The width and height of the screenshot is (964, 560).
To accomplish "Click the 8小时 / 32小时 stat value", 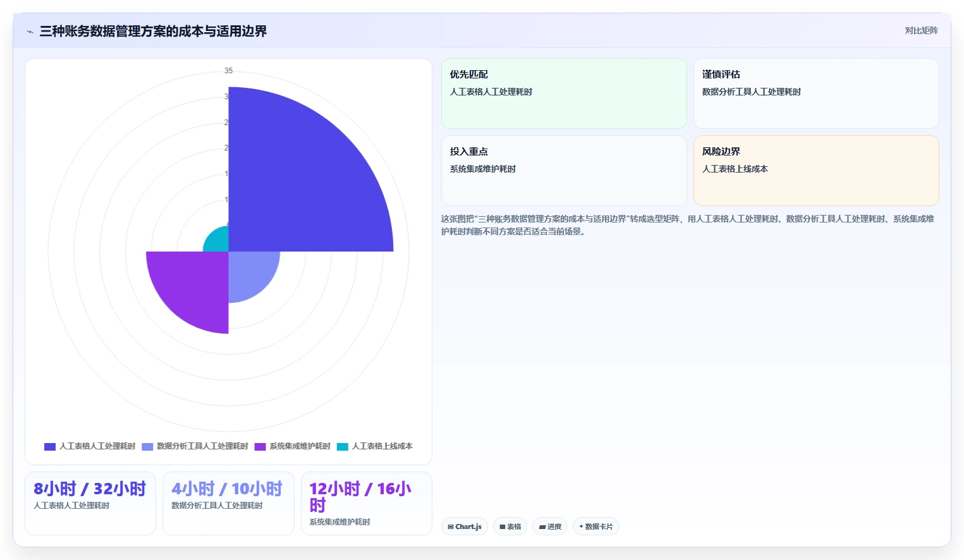I will point(90,489).
